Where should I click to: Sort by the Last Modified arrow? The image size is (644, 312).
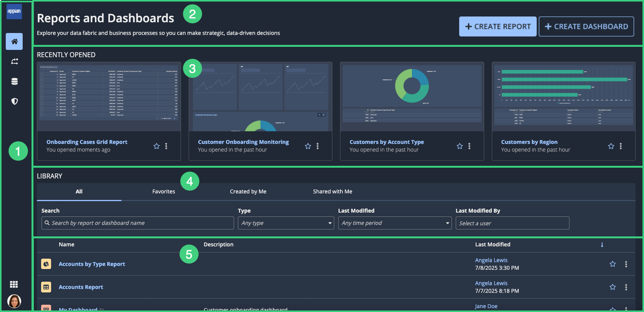[x=602, y=245]
